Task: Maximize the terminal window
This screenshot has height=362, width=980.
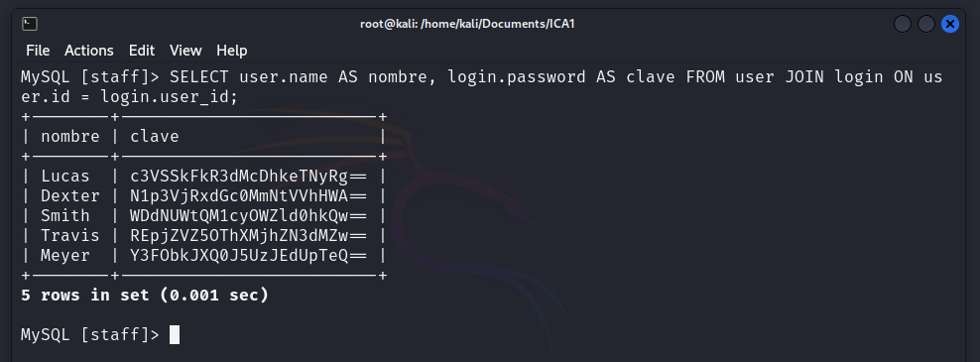Action: click(926, 25)
